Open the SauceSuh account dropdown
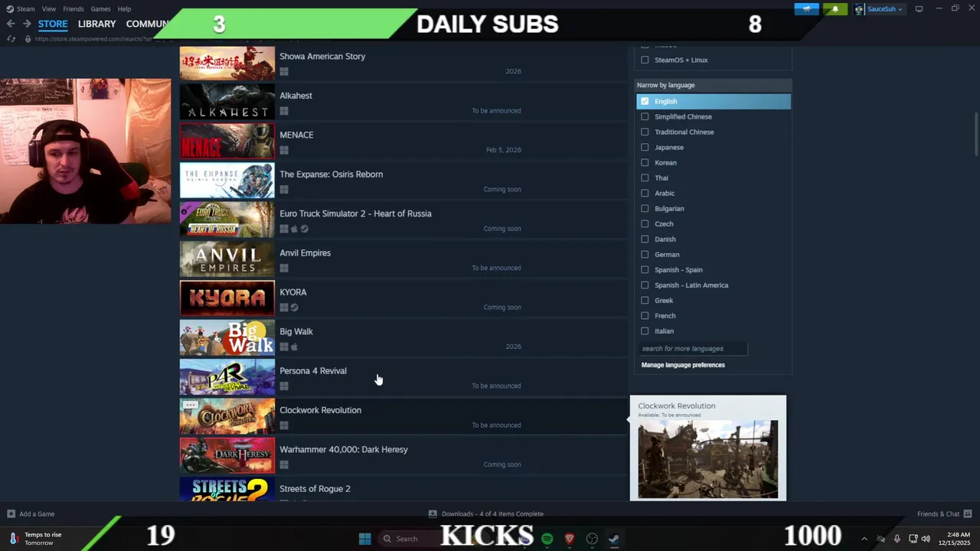980x551 pixels. pos(886,9)
